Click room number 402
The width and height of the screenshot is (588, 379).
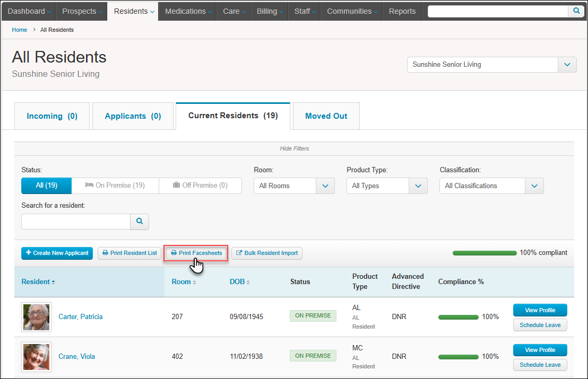[x=177, y=357]
